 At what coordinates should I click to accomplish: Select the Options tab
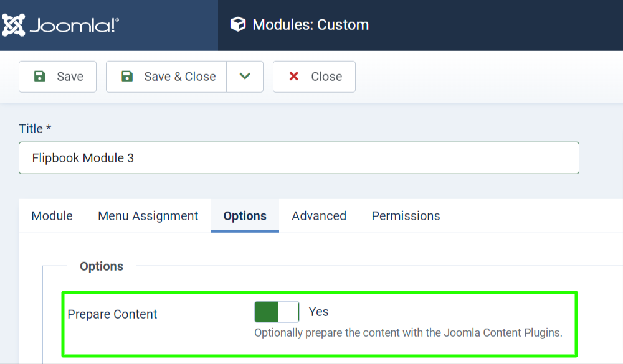pos(245,216)
